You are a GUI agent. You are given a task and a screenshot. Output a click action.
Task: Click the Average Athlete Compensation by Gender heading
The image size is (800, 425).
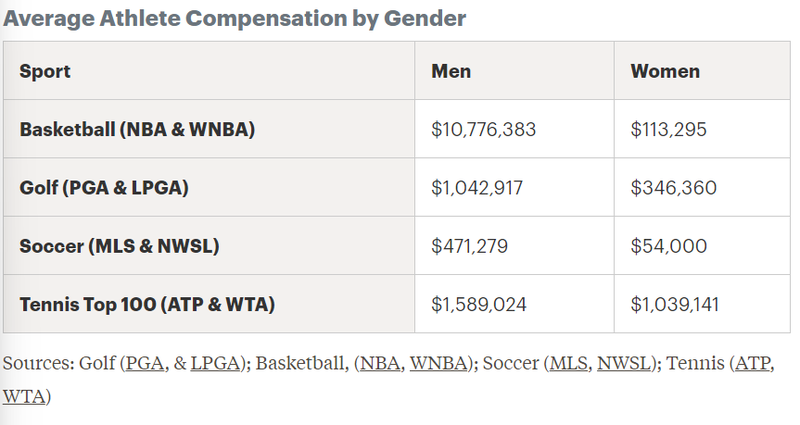(x=234, y=18)
